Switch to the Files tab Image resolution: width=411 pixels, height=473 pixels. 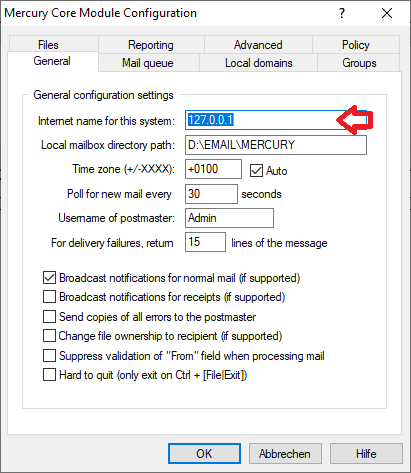(54, 44)
